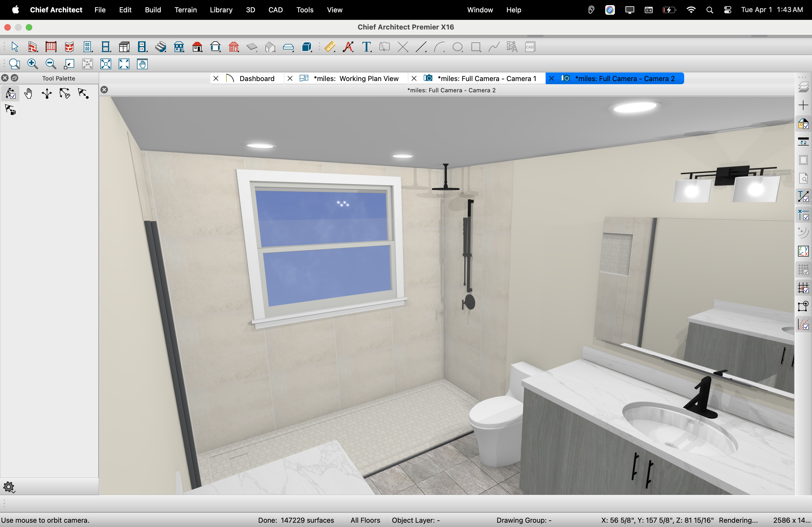Open the Tools menu
The height and width of the screenshot is (527, 812).
[305, 10]
